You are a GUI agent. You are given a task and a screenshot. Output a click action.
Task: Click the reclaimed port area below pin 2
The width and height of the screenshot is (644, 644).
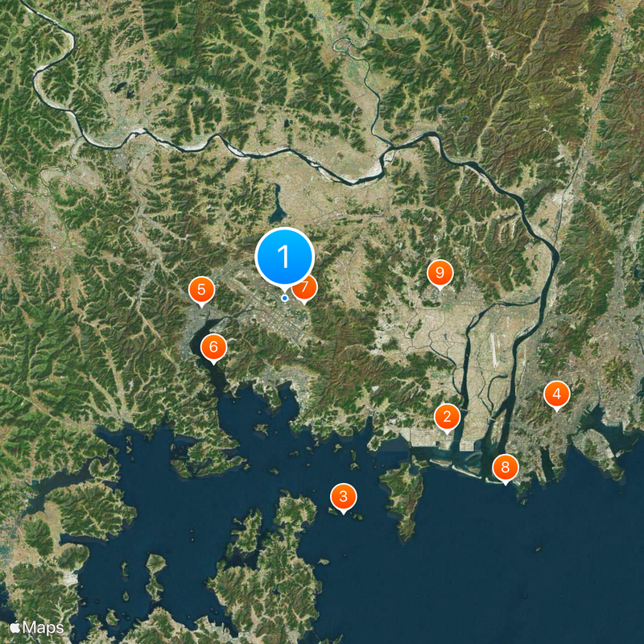tap(436, 443)
